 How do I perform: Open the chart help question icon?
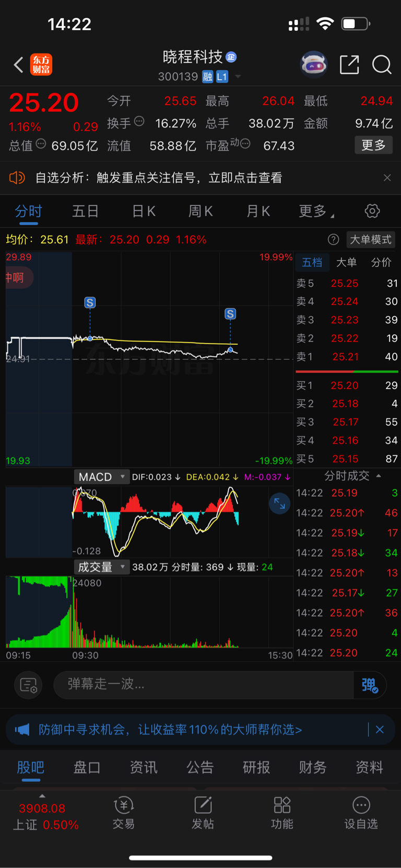tap(333, 239)
